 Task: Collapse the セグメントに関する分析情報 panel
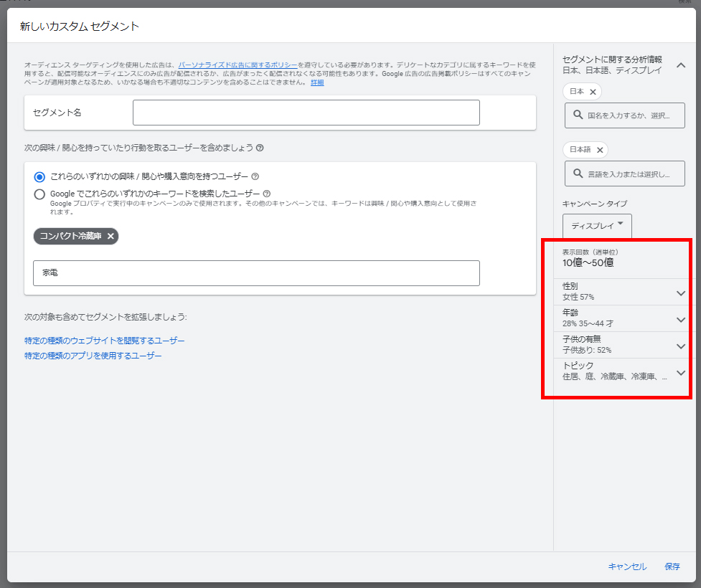pyautogui.click(x=681, y=65)
